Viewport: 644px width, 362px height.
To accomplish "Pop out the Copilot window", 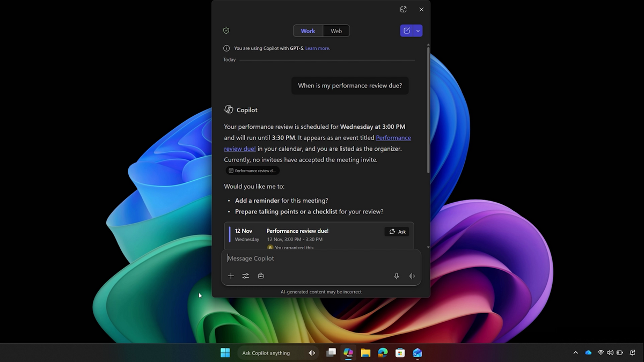I will pyautogui.click(x=403, y=9).
